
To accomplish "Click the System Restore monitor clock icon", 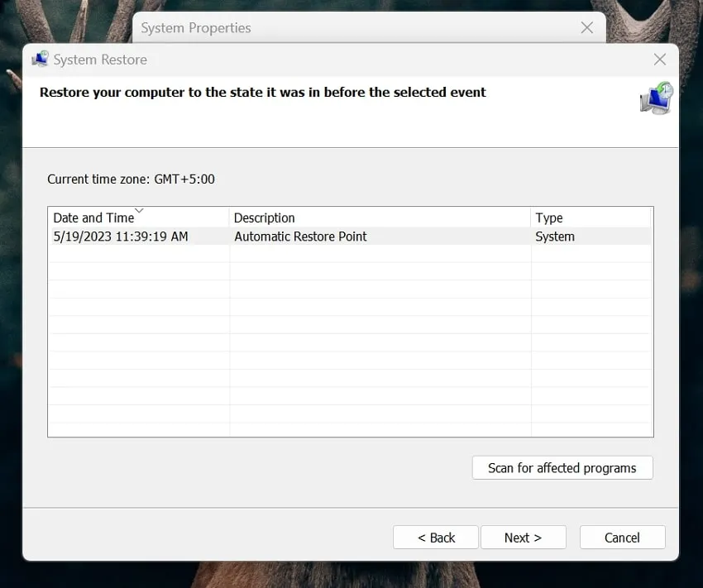I will pos(657,98).
